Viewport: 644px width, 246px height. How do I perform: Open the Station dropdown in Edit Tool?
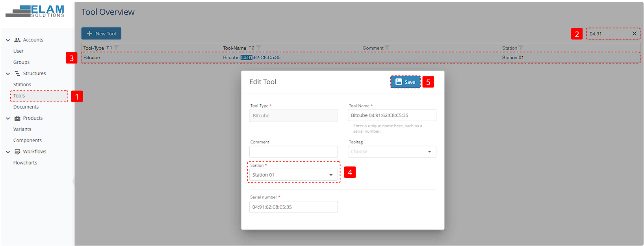(x=293, y=175)
